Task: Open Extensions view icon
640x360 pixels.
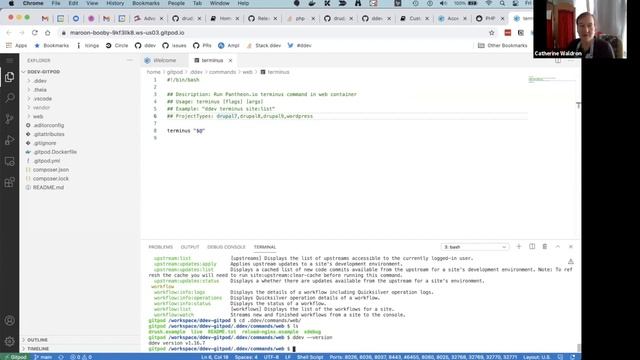Action: pos(9,182)
